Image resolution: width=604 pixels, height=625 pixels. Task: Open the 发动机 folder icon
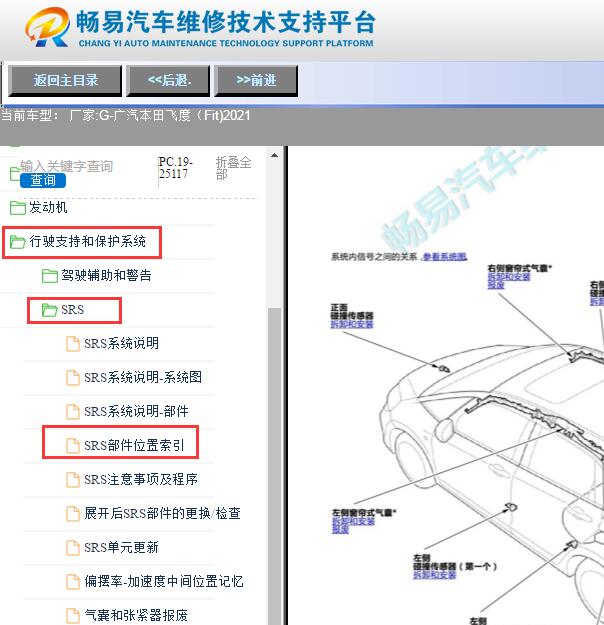coord(17,208)
